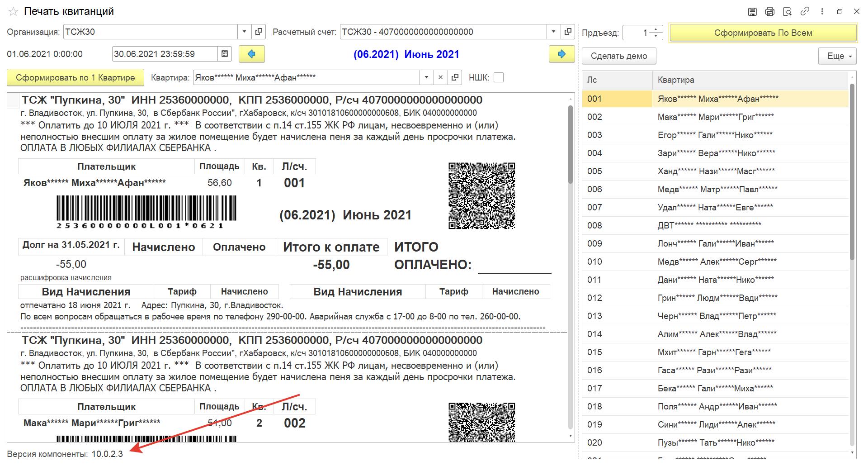This screenshot has width=868, height=466.
Task: Click the printer icon in title bar
Action: tap(770, 12)
